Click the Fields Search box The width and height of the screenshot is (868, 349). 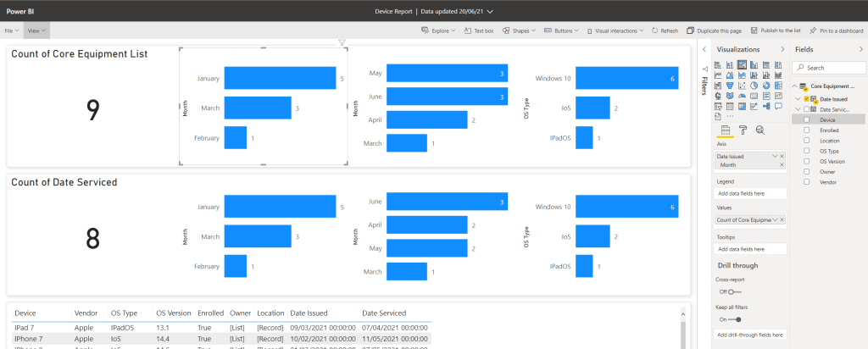(831, 67)
